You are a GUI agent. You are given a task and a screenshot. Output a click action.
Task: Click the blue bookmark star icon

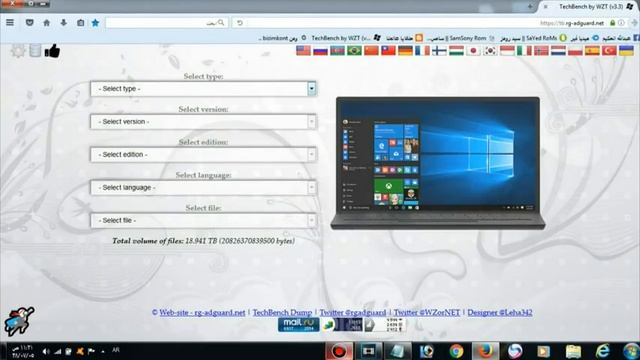click(x=95, y=23)
